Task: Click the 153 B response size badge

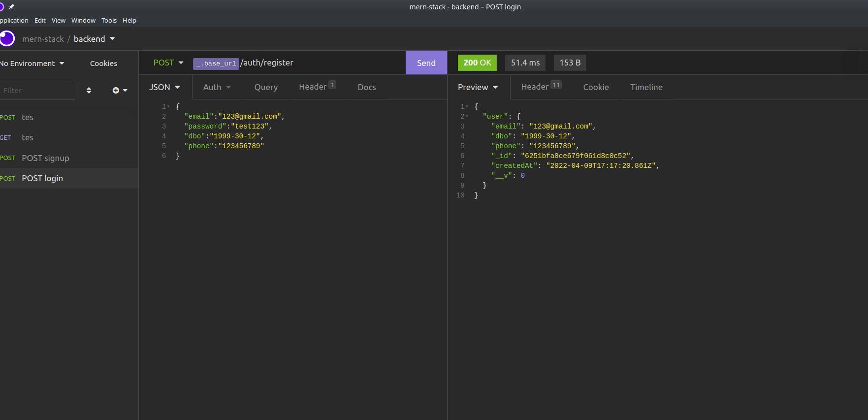Action: click(x=570, y=63)
